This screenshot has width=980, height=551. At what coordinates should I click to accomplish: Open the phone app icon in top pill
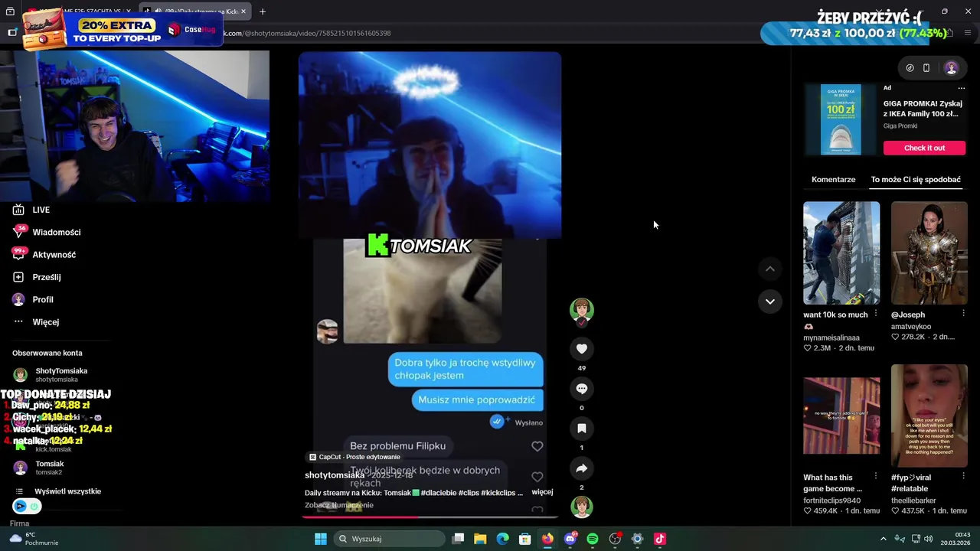926,68
